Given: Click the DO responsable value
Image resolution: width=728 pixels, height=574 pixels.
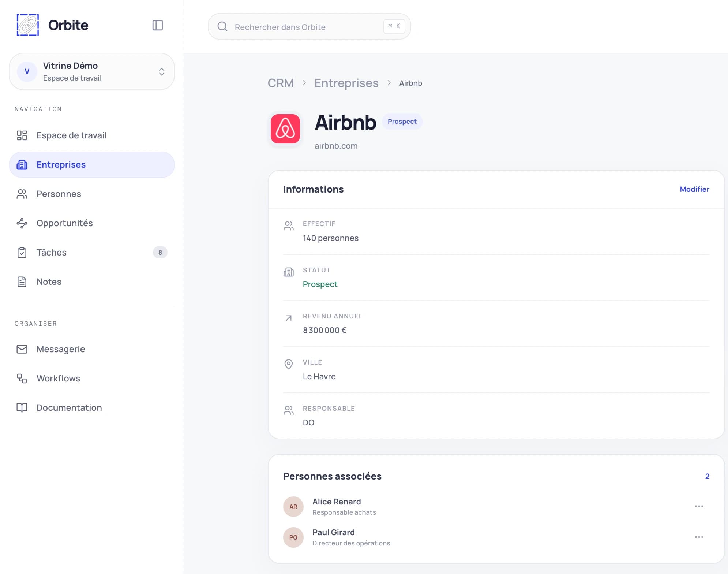Looking at the screenshot, I should (308, 422).
